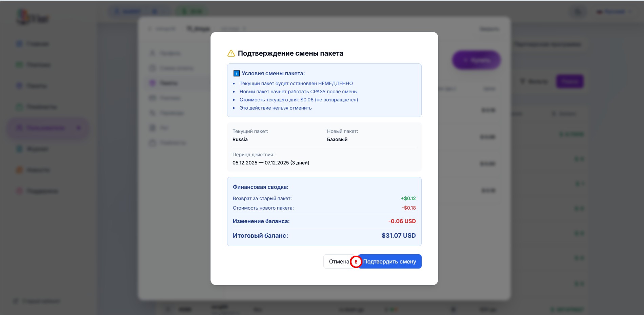The width and height of the screenshot is (644, 315).
Task: Click the back arrow in the blurred panel header
Action: tap(150, 29)
